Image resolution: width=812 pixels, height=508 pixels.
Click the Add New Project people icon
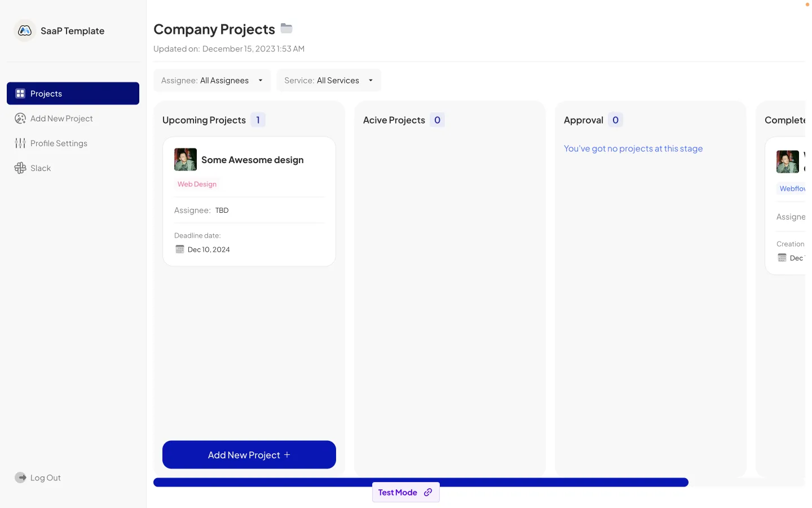coord(20,118)
